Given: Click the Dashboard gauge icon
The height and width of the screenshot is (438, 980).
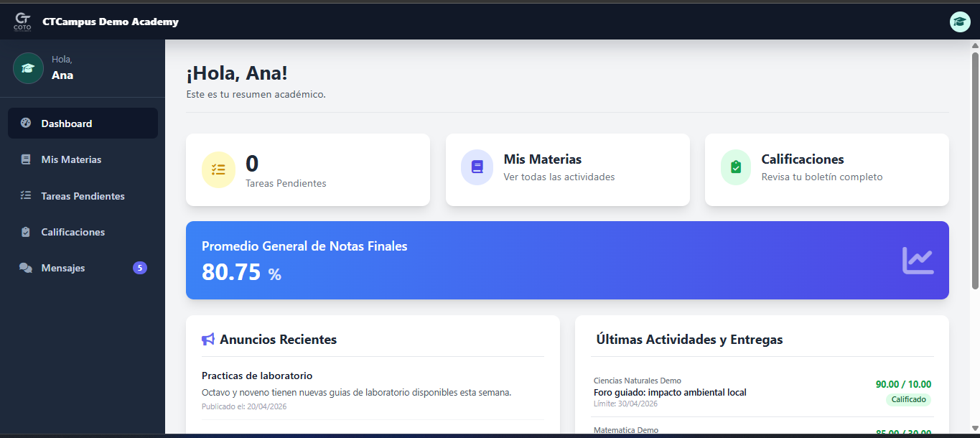Looking at the screenshot, I should coord(26,124).
